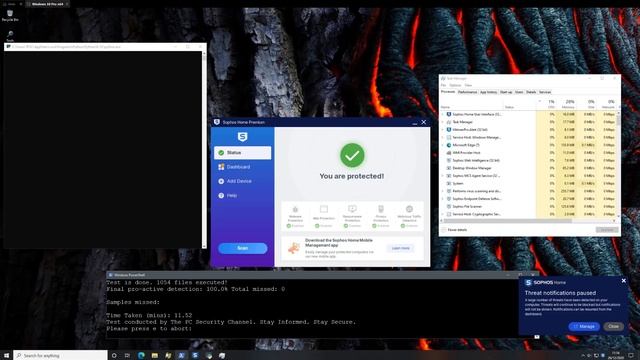Image resolution: width=640 pixels, height=360 pixels.
Task: Switch to Services tab in Task Manager
Action: point(545,92)
